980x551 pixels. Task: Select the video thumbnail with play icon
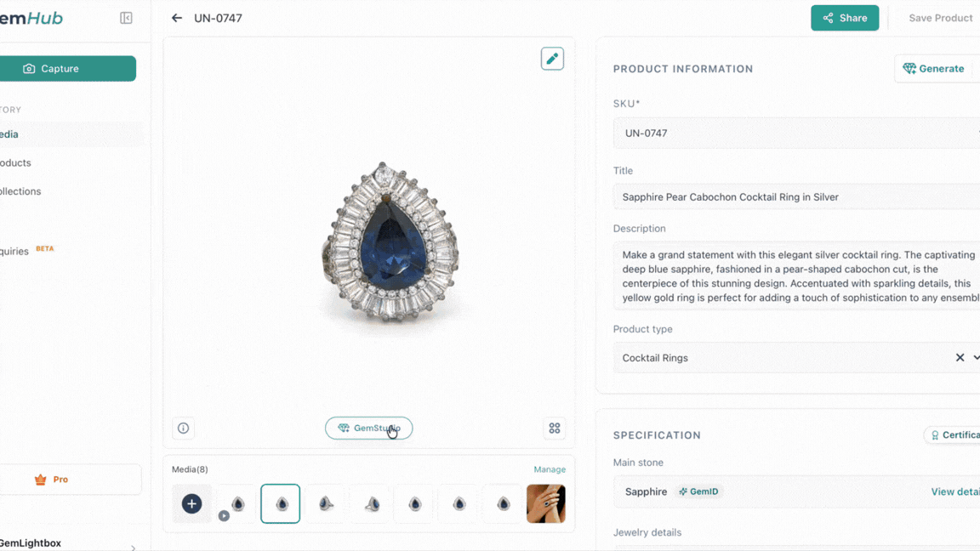coord(236,504)
